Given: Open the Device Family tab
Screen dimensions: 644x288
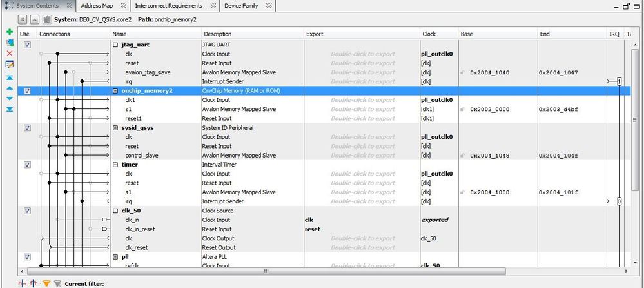Looking at the screenshot, I should 241,6.
